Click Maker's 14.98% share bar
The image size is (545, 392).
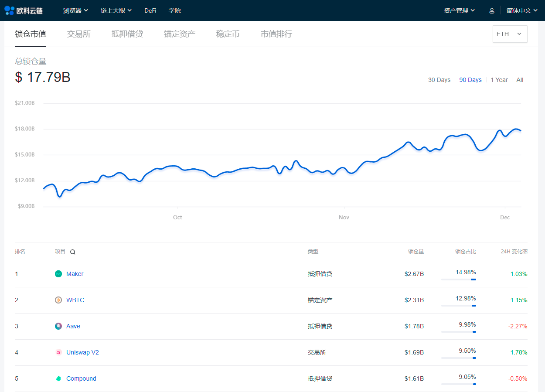(x=459, y=280)
